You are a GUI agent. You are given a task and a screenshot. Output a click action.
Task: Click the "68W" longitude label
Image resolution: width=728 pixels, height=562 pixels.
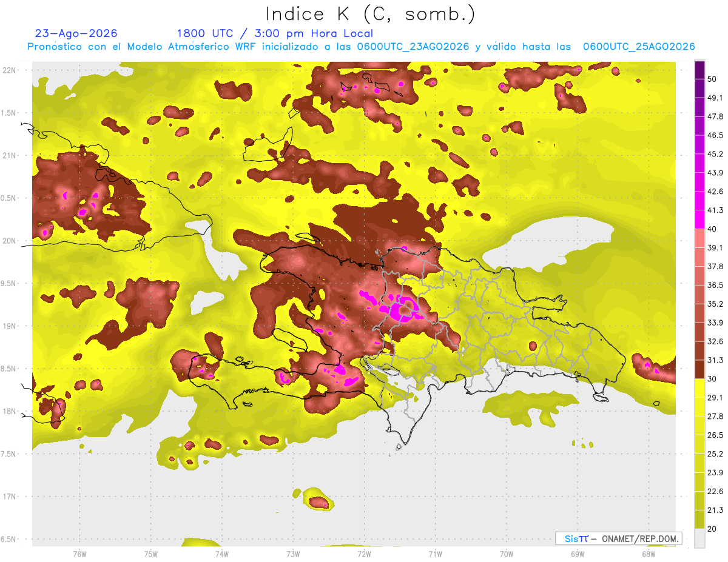coord(649,554)
